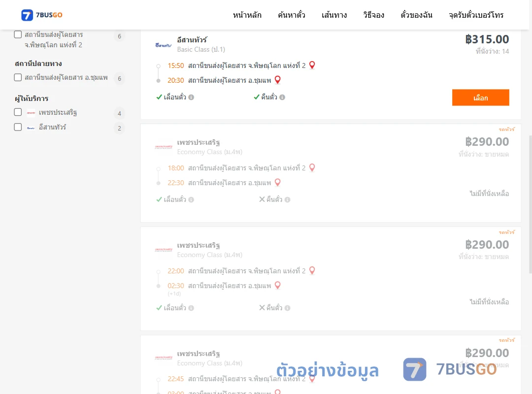This screenshot has height=394, width=532.
Task: Click the 18:00 departure time
Action: pyautogui.click(x=176, y=168)
